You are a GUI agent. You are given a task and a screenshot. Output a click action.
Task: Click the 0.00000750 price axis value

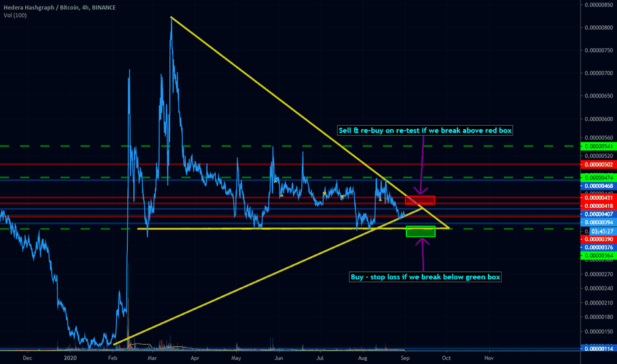598,50
